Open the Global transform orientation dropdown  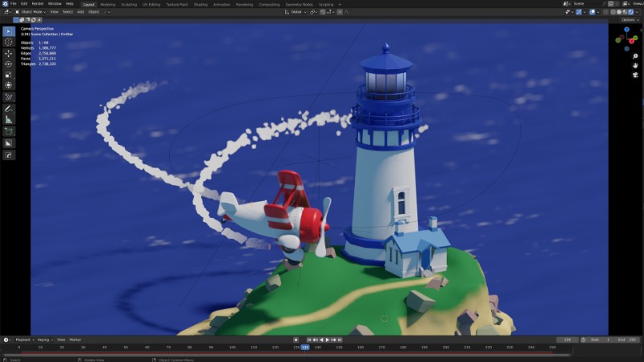(298, 12)
